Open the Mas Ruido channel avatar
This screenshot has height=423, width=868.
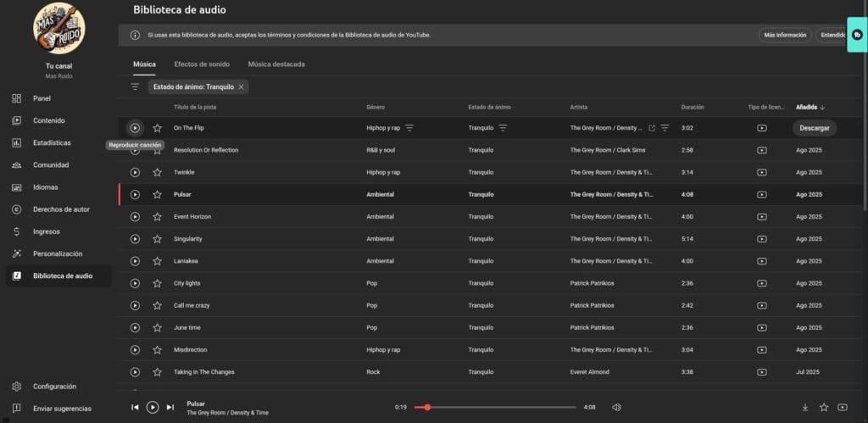[58, 28]
